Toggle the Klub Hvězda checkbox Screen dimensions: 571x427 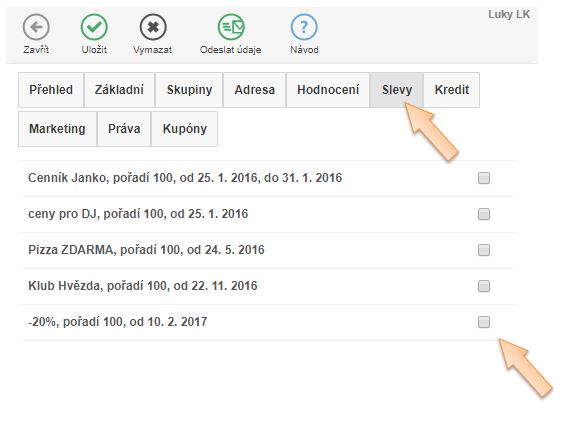(484, 286)
